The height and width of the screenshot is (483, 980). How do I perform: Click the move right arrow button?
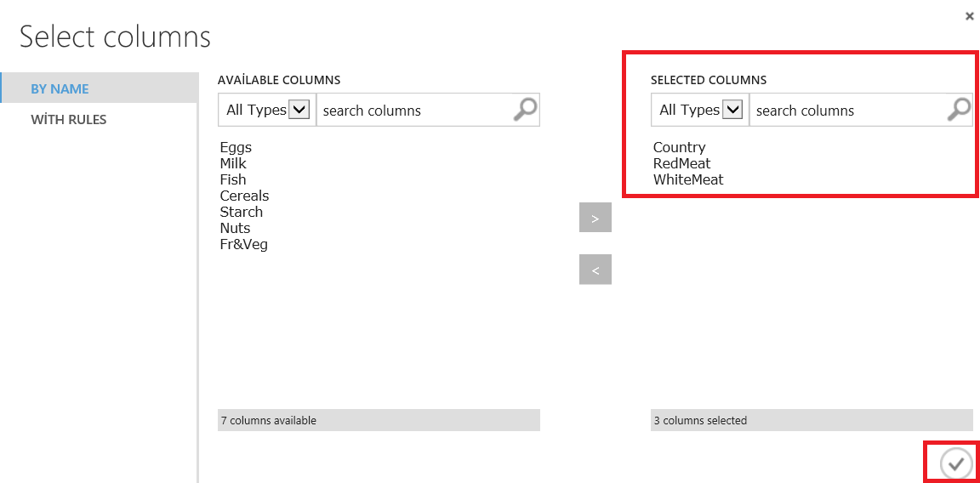coord(595,219)
